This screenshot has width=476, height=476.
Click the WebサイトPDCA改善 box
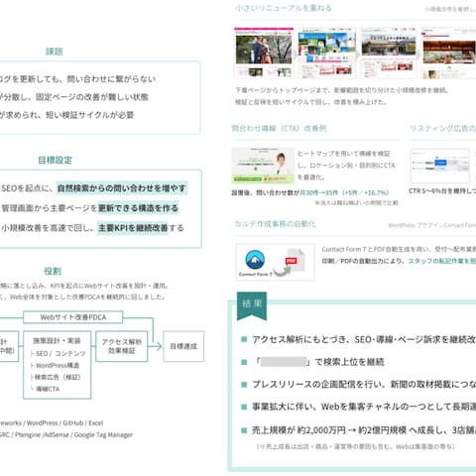73,317
